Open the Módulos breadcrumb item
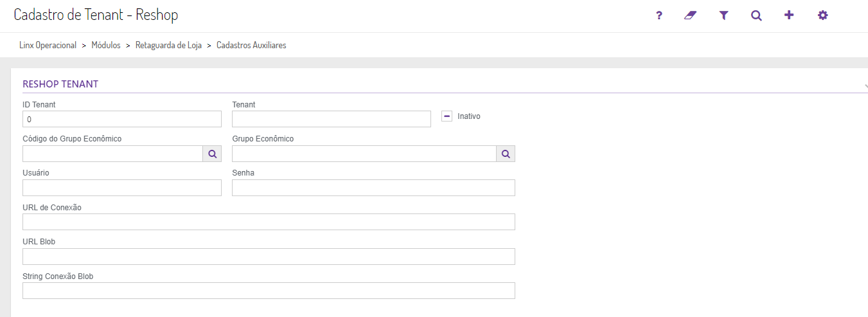Viewport: 868px width, 317px height. [x=106, y=46]
